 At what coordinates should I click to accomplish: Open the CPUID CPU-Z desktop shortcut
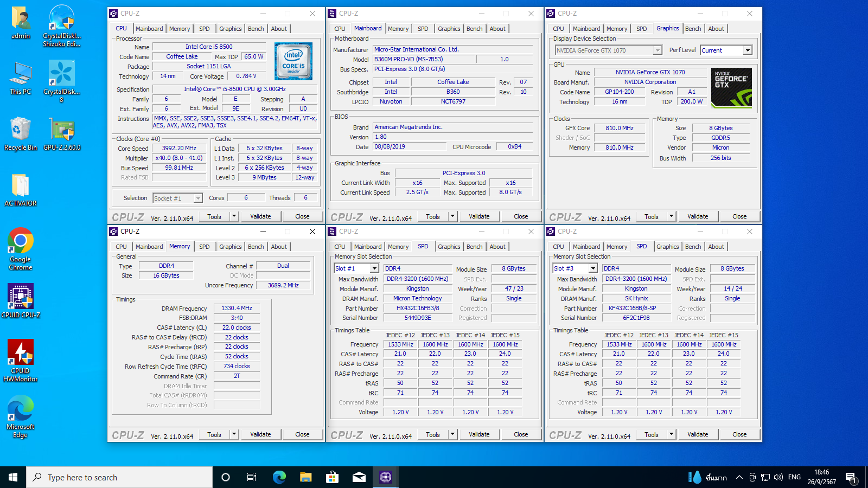click(21, 300)
